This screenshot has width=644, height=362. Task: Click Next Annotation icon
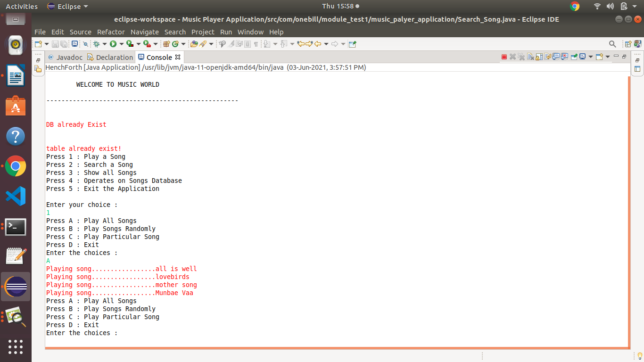click(x=267, y=44)
